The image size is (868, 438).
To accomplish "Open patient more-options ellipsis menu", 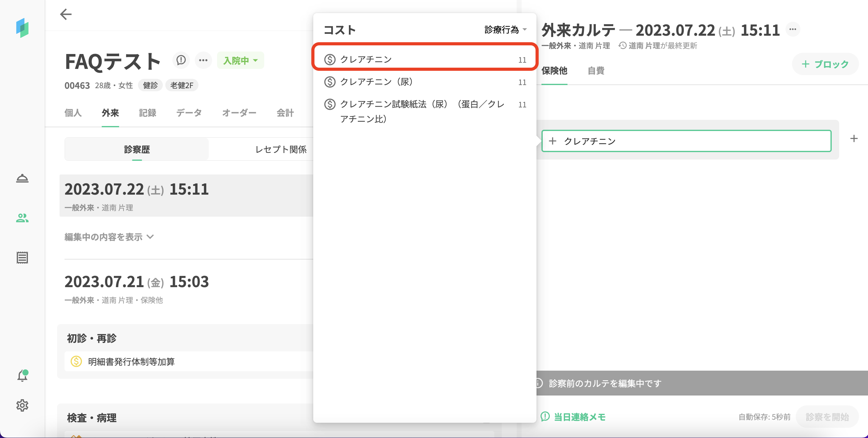I will 203,60.
